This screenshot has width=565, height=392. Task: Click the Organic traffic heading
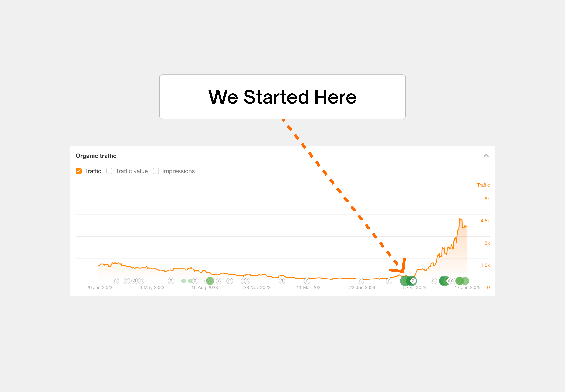(x=96, y=156)
